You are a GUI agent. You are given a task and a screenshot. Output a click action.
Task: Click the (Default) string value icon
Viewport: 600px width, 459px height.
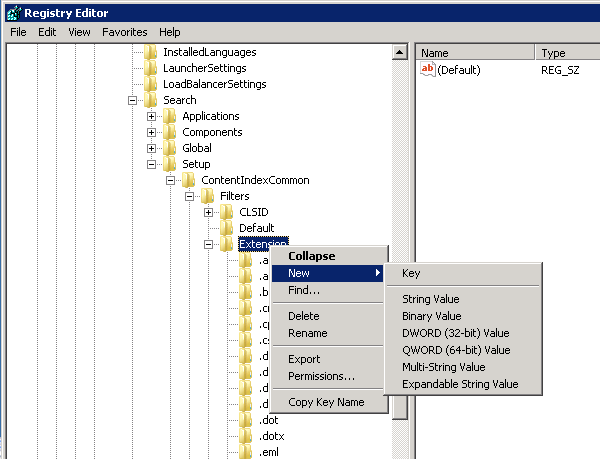(x=428, y=70)
